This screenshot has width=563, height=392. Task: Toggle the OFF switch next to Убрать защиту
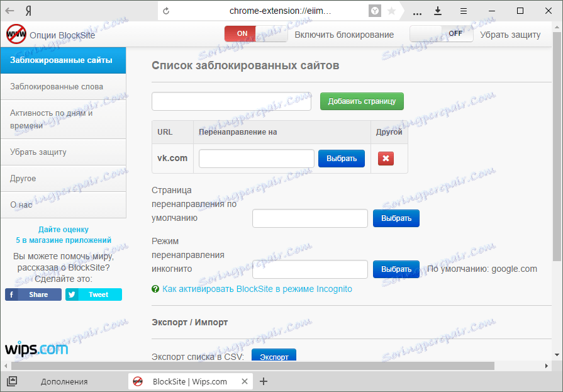tap(454, 33)
